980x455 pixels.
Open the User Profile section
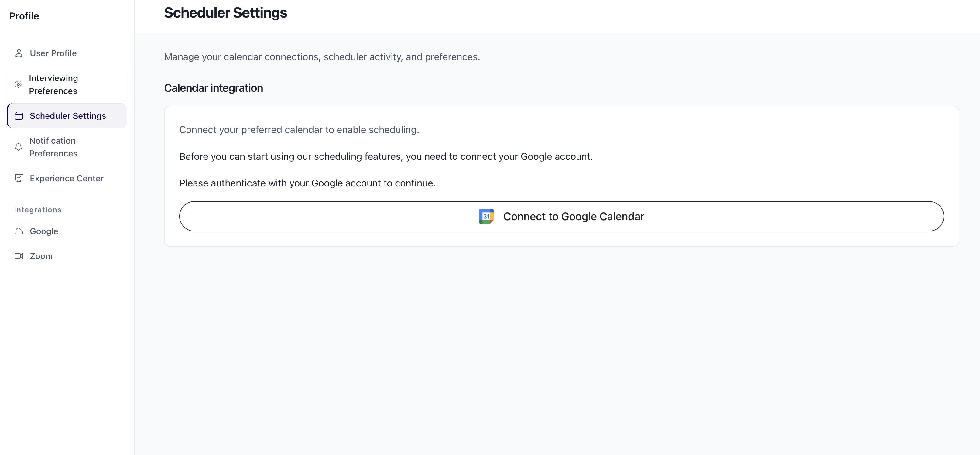point(67,53)
